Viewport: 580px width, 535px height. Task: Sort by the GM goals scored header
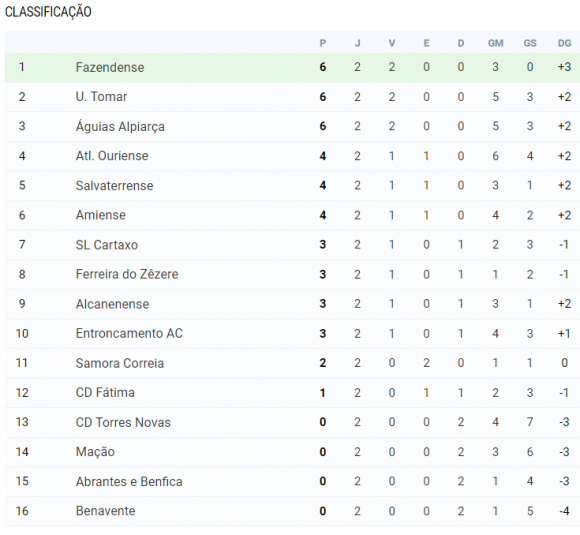coord(496,43)
